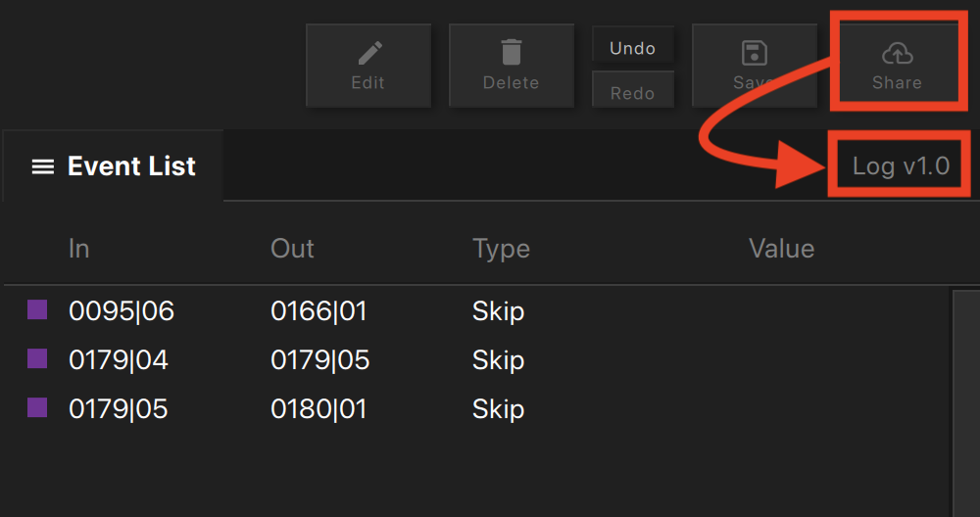Screen dimensions: 980x517
Task: Select Out value 0179|05 in second row
Action: [320, 360]
